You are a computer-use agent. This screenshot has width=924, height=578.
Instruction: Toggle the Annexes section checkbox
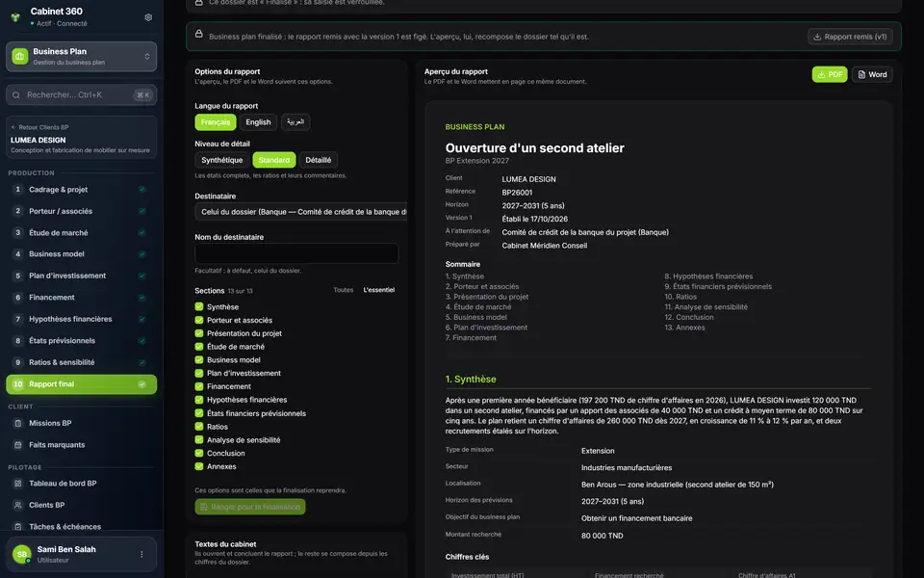point(199,466)
